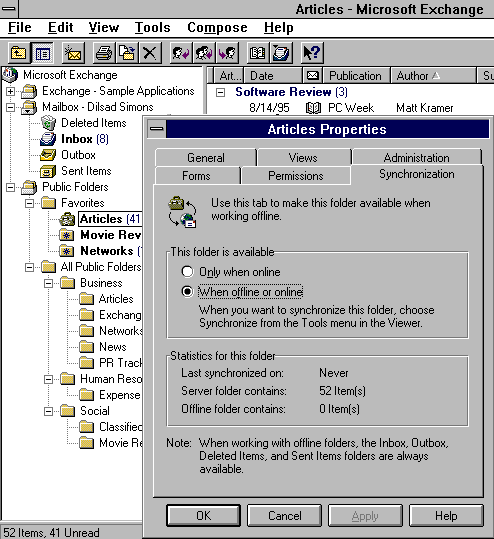Sort by the Author column header

433,75
